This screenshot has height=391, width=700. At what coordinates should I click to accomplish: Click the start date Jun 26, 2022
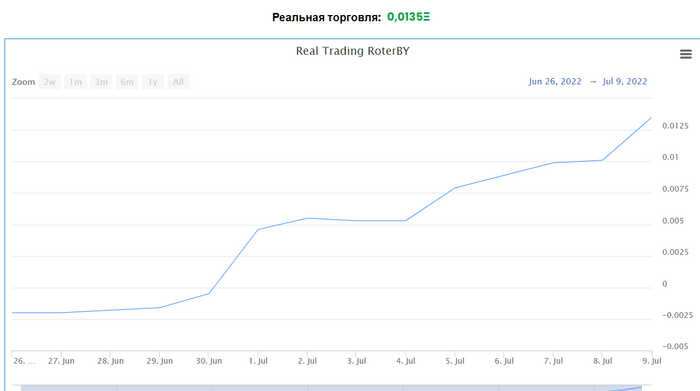555,82
